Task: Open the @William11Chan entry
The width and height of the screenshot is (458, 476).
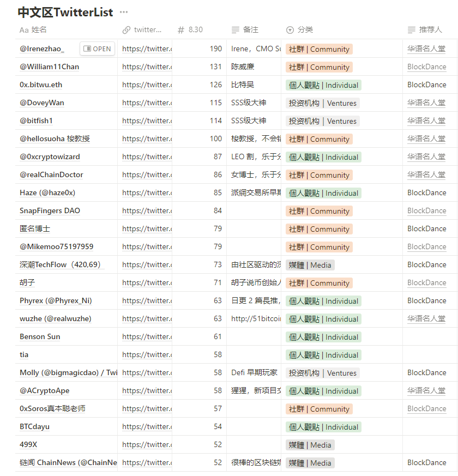Action: pos(49,67)
